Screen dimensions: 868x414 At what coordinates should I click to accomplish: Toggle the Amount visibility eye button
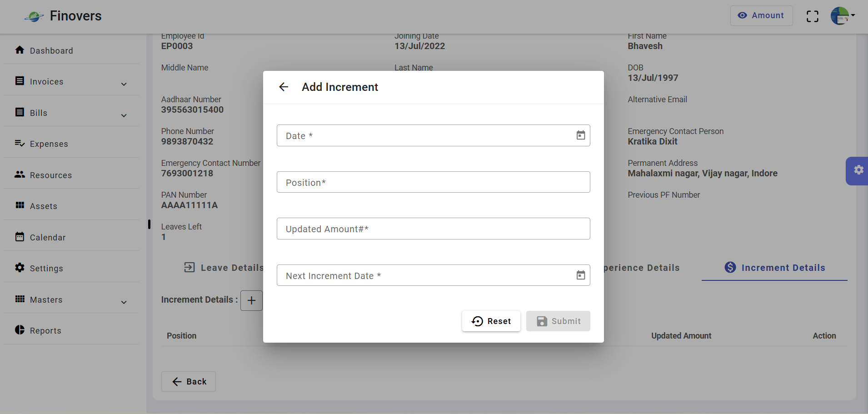761,15
